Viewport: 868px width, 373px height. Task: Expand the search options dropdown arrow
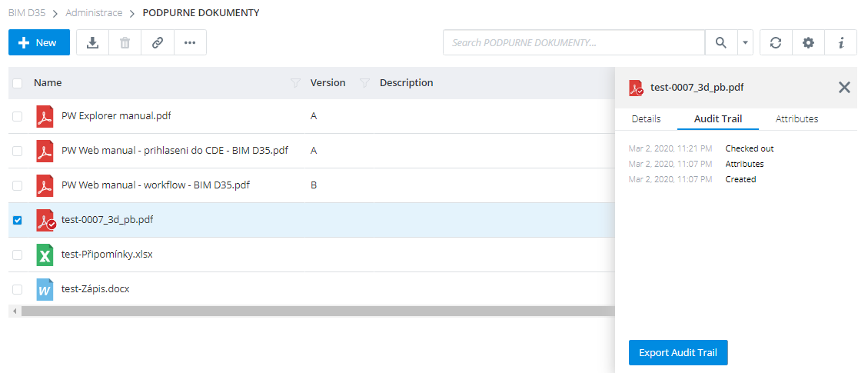point(744,43)
